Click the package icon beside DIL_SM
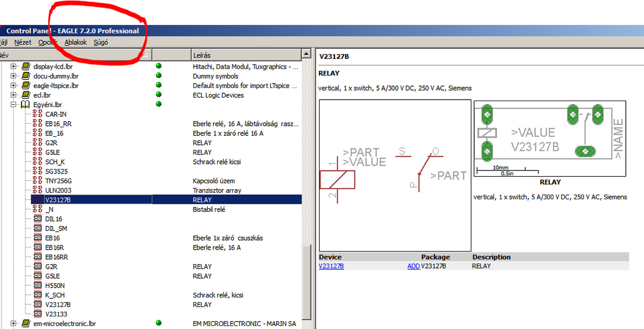This screenshot has height=329, width=644. (x=38, y=228)
